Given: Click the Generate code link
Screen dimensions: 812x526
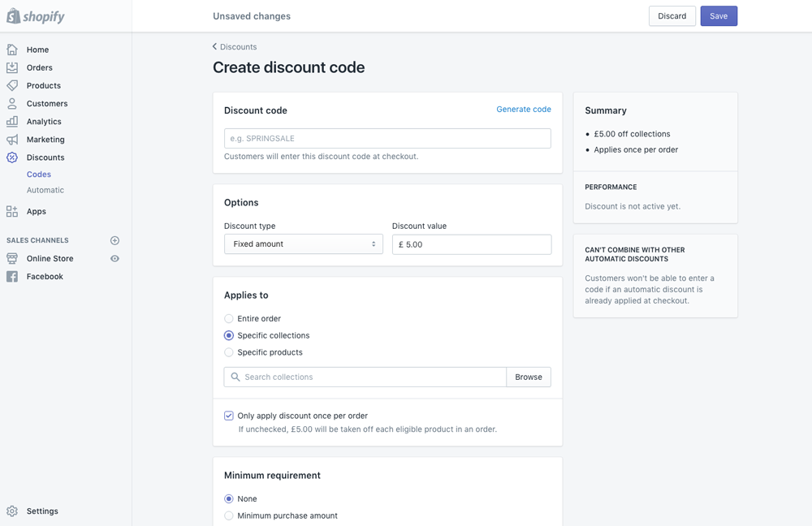Looking at the screenshot, I should point(524,109).
